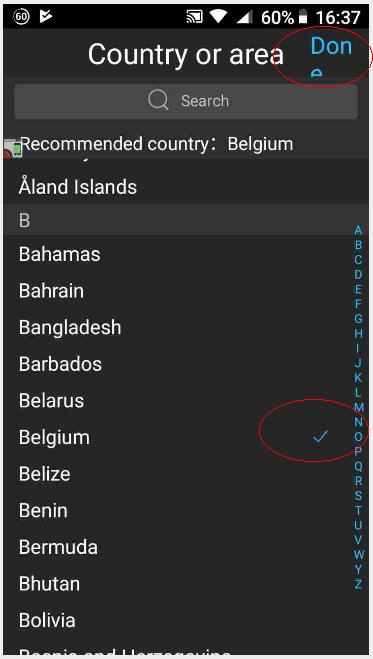
Task: Tap the cast icon in status bar
Action: point(194,17)
